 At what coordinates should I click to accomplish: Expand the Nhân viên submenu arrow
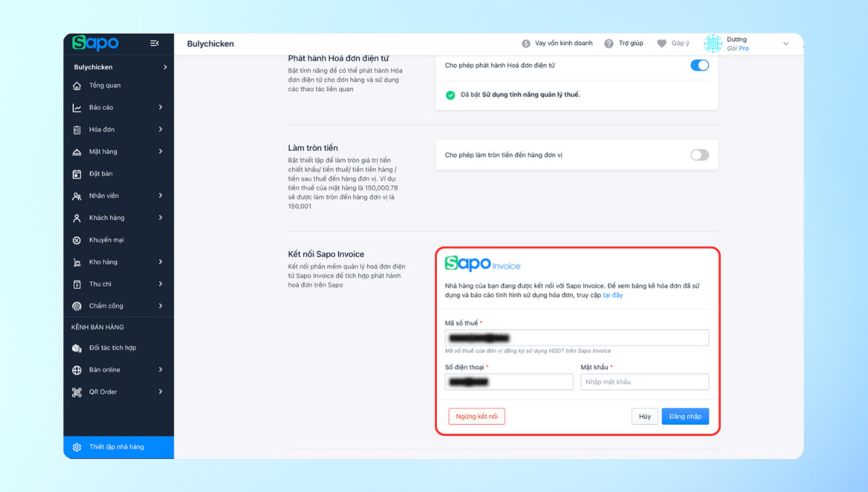tap(161, 196)
